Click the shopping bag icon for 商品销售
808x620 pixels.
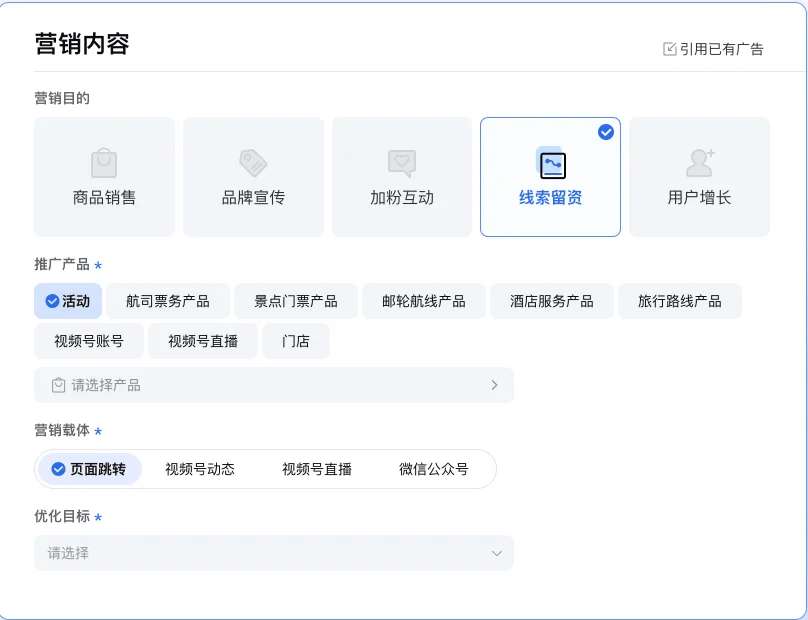click(104, 163)
